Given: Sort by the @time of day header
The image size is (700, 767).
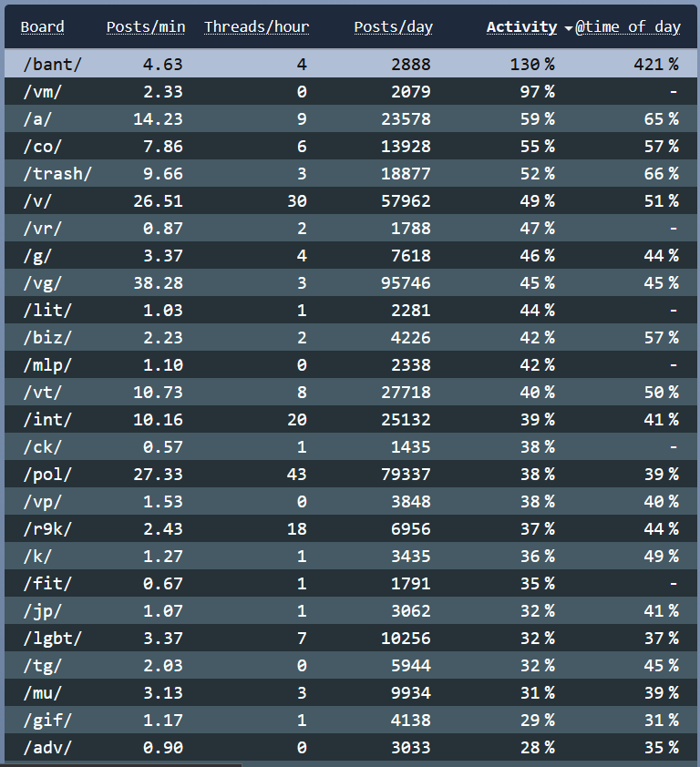Looking at the screenshot, I should pyautogui.click(x=628, y=27).
